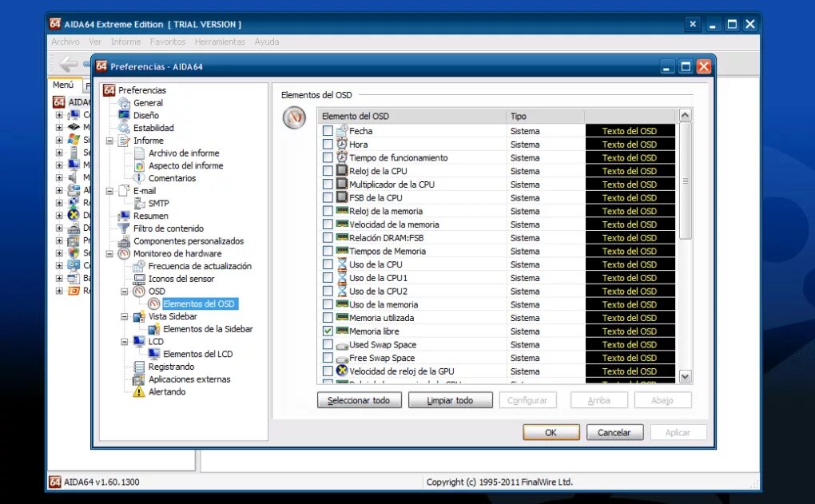Click the Diseño monitor icon
Viewport: 815px width, 504px height.
124,115
